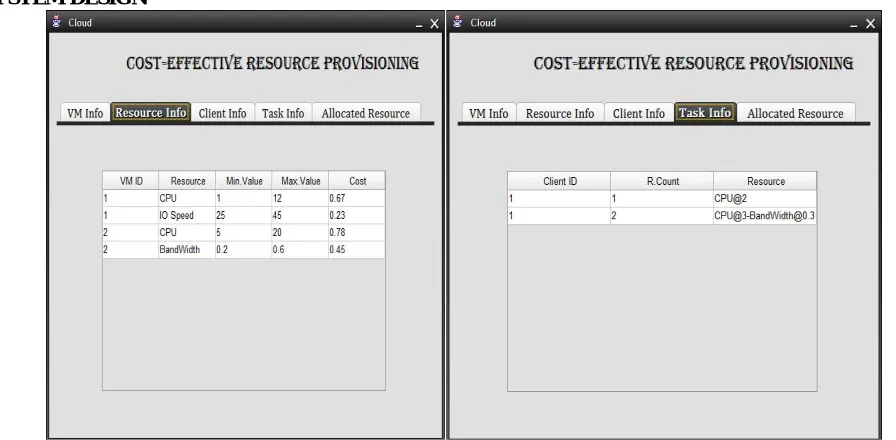Click the active Task Info tab in the right window
896x440 pixels.
705,113
